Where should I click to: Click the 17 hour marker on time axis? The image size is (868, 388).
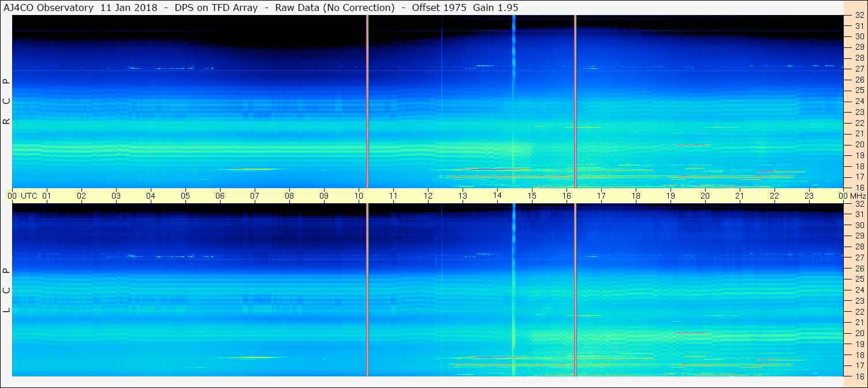pos(601,196)
